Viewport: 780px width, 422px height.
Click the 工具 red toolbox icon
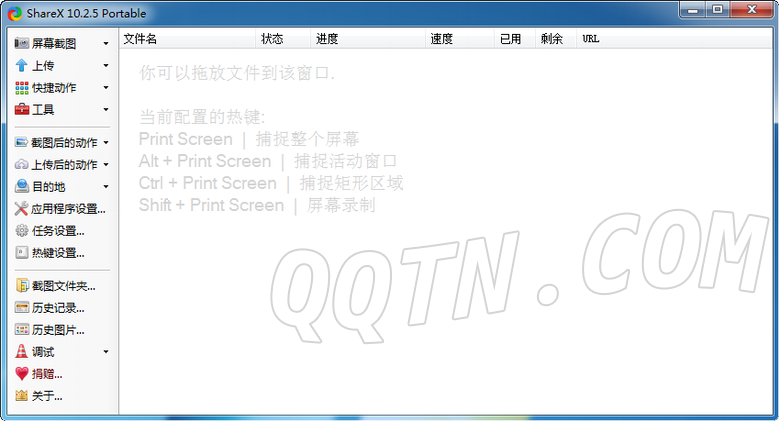tap(21, 109)
